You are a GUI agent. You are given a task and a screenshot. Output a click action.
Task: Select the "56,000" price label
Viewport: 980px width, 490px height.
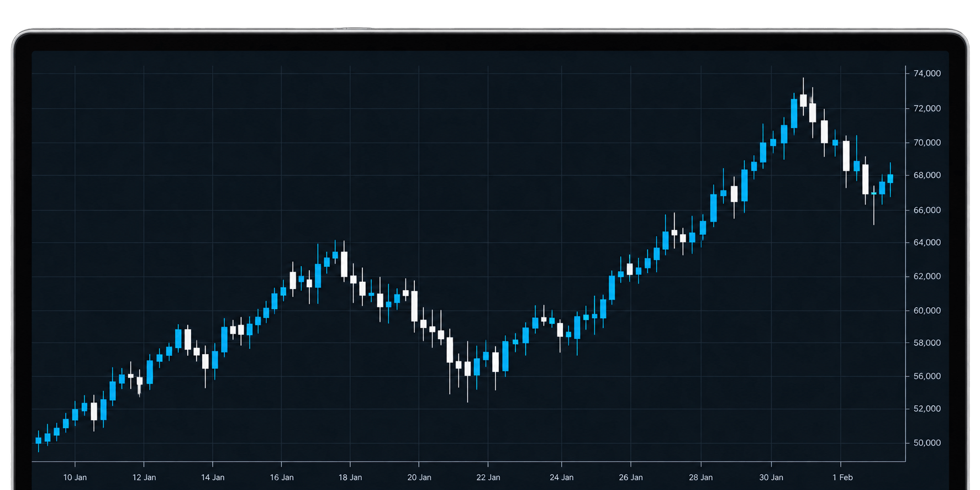[927, 376]
